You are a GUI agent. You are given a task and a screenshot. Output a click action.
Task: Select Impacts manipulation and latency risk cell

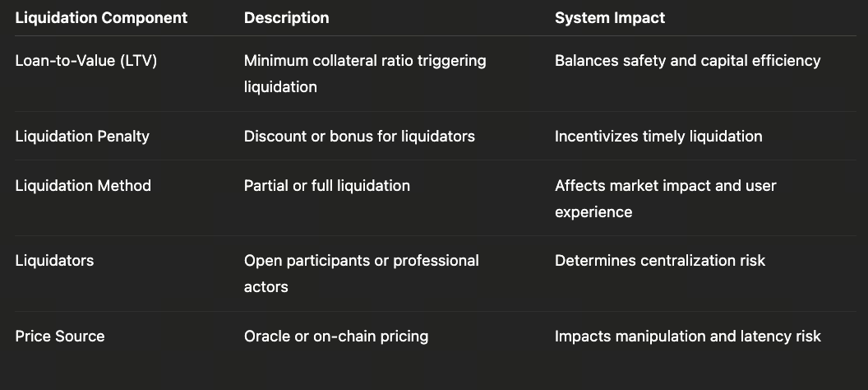[x=687, y=337]
